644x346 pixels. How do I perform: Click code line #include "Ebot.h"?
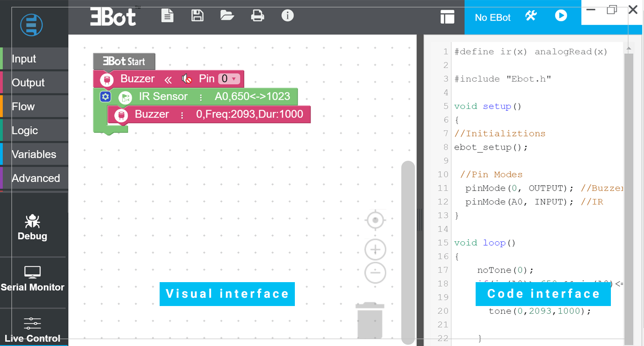point(503,79)
